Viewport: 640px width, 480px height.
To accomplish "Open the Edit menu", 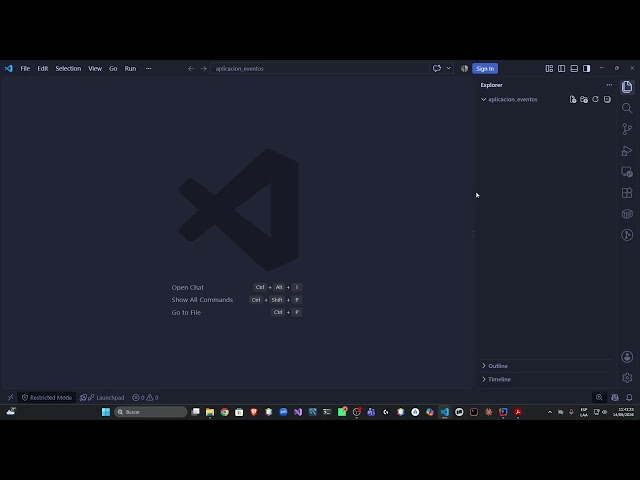I will pos(43,69).
